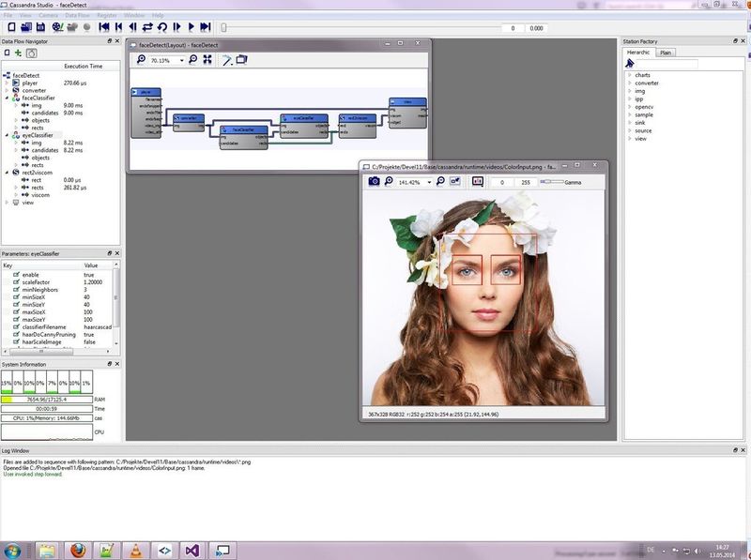The height and width of the screenshot is (560, 751).
Task: Toggle the minNeighbors parameter checkbox
Action: (16, 290)
